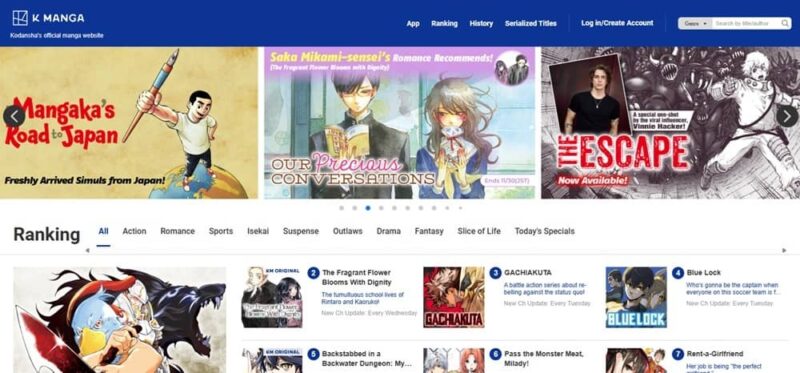Switch to the Isekai ranking tab
800x373 pixels.
tap(258, 231)
